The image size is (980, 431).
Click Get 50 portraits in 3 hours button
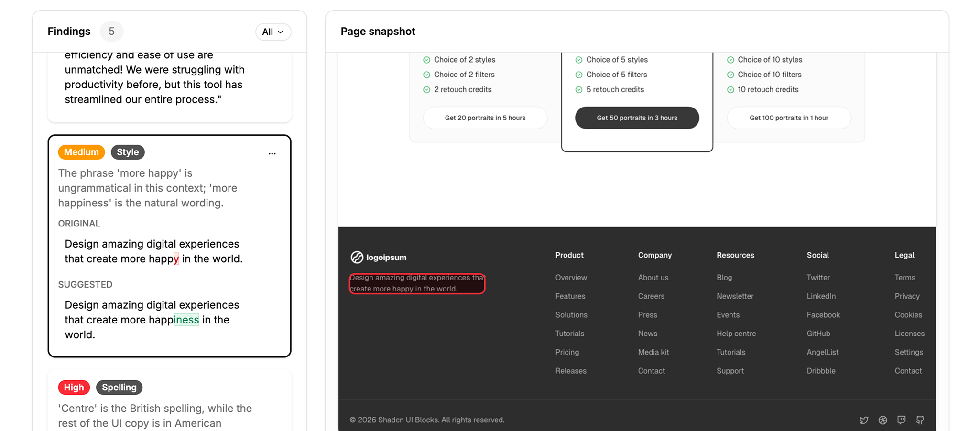[637, 118]
